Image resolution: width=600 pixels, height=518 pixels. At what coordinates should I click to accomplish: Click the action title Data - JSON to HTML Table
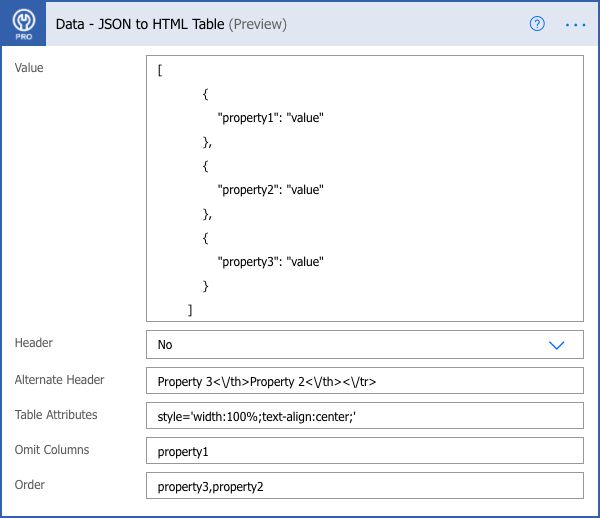pyautogui.click(x=155, y=24)
